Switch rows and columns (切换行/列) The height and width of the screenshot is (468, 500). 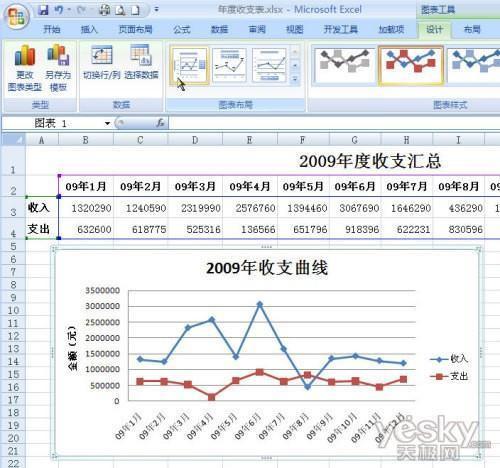[102, 63]
